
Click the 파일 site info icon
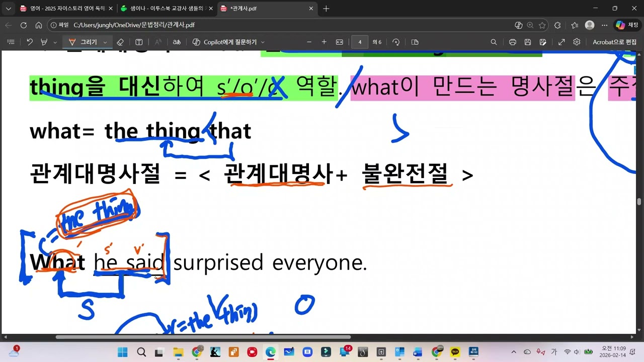(x=59, y=25)
